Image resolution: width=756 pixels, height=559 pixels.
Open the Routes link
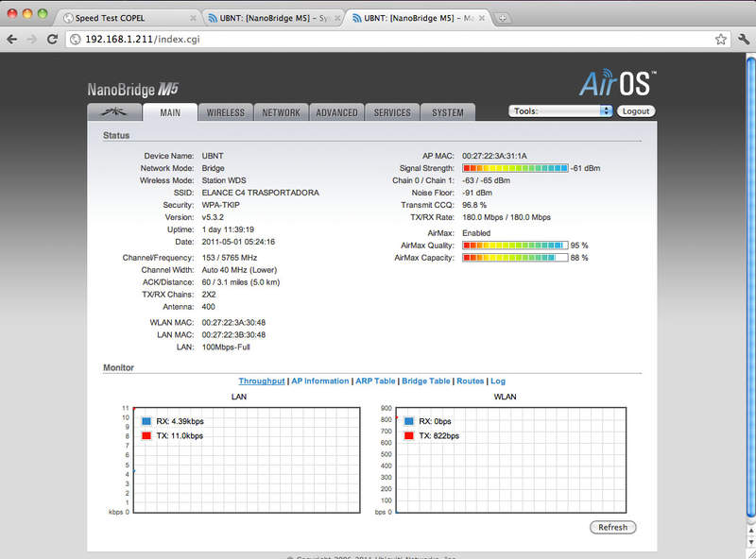pos(470,381)
